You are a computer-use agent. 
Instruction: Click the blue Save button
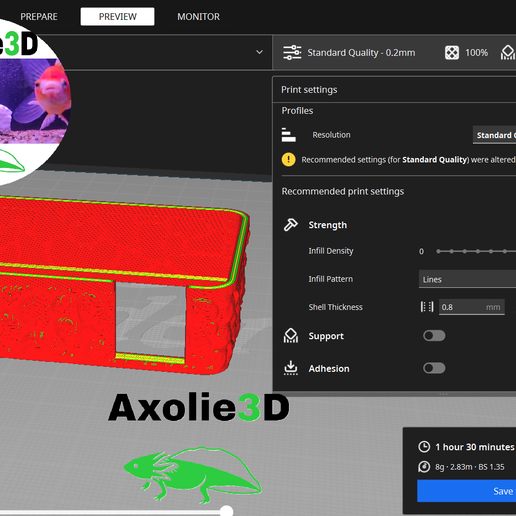(x=467, y=491)
